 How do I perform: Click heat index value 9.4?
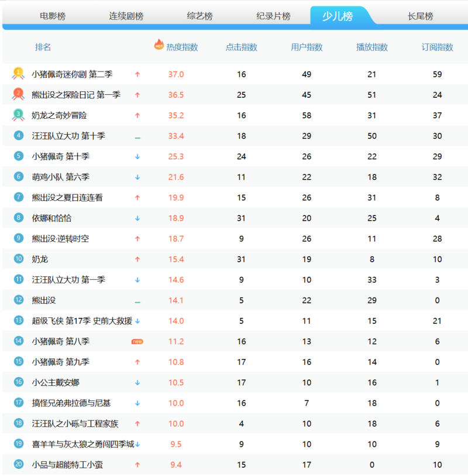coord(176,465)
